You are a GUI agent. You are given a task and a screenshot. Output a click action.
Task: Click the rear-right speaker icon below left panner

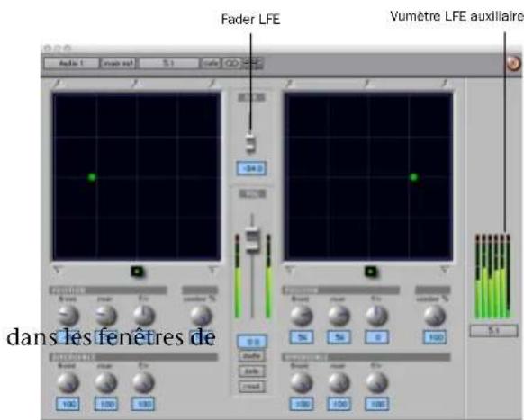pyautogui.click(x=212, y=270)
